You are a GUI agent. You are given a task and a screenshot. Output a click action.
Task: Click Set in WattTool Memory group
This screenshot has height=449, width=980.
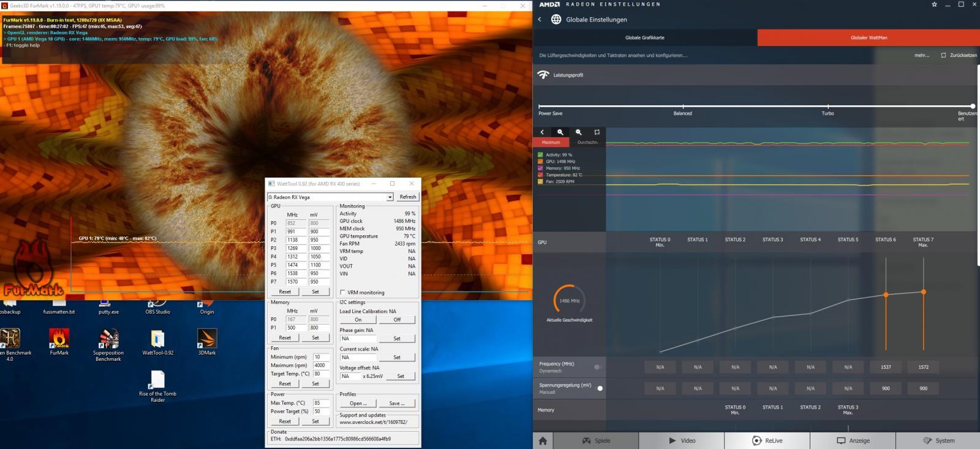pyautogui.click(x=315, y=338)
